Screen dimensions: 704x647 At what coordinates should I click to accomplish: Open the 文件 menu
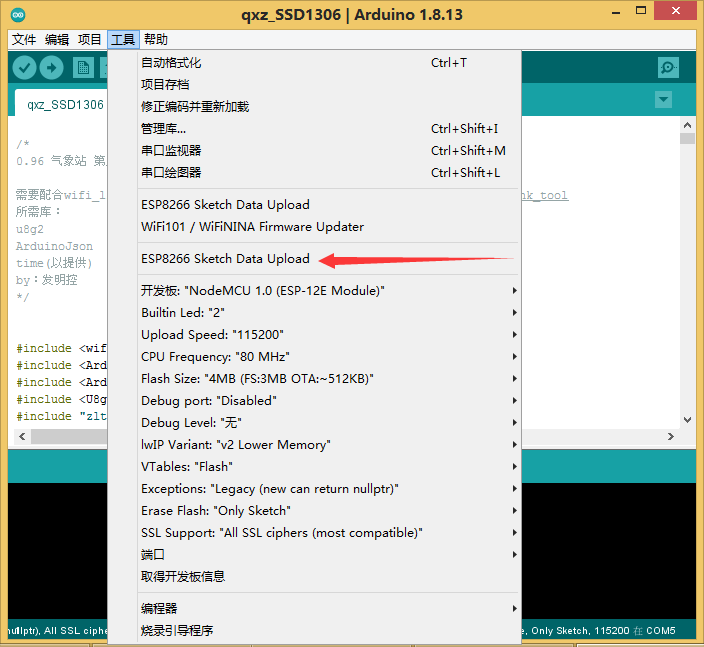point(24,40)
